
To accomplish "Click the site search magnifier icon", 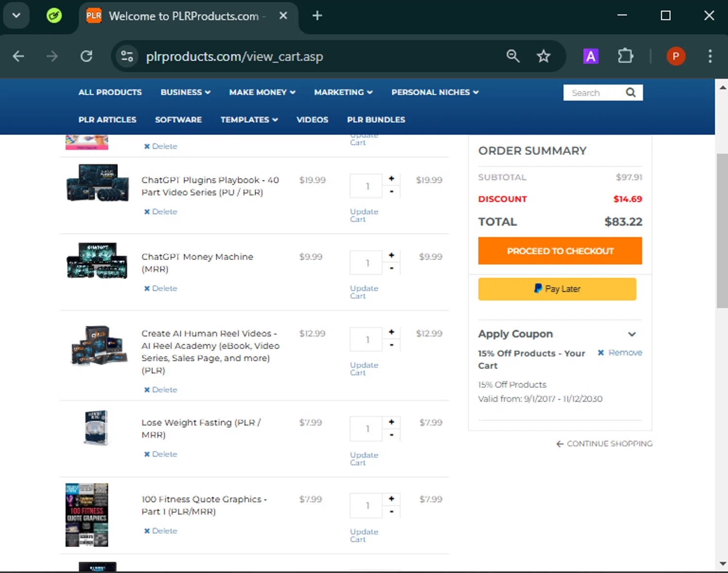I will point(630,92).
